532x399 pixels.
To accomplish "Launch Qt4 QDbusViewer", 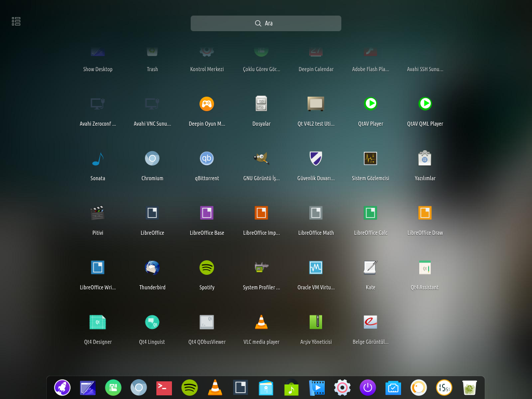I will (207, 322).
